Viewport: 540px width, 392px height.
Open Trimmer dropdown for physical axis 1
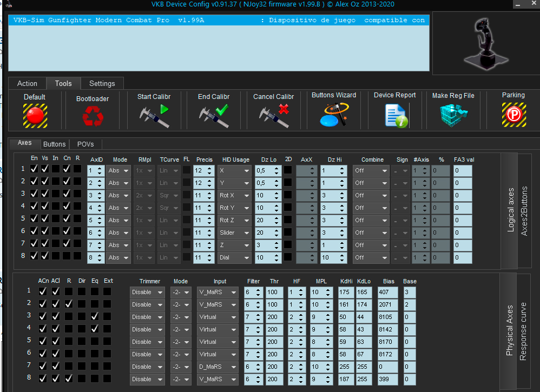147,292
